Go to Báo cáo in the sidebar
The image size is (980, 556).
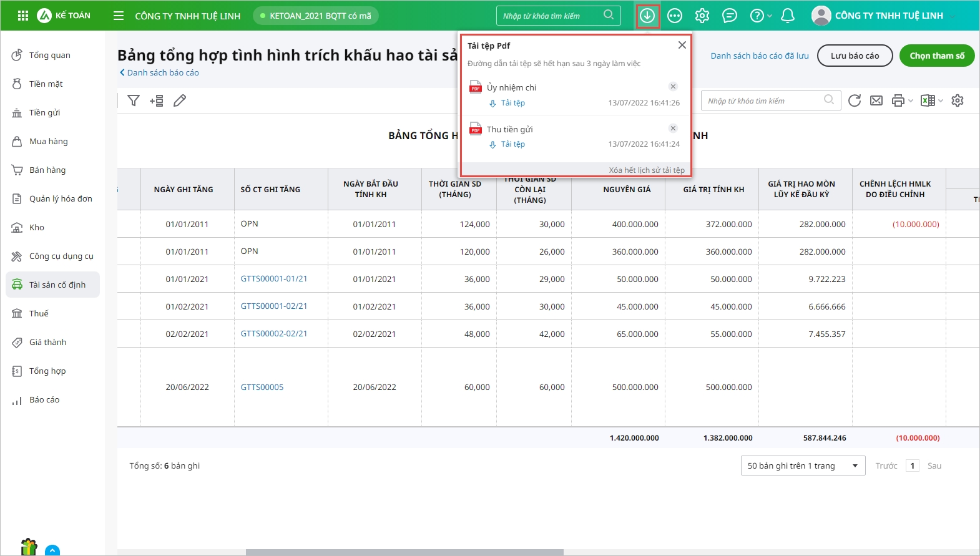[44, 399]
